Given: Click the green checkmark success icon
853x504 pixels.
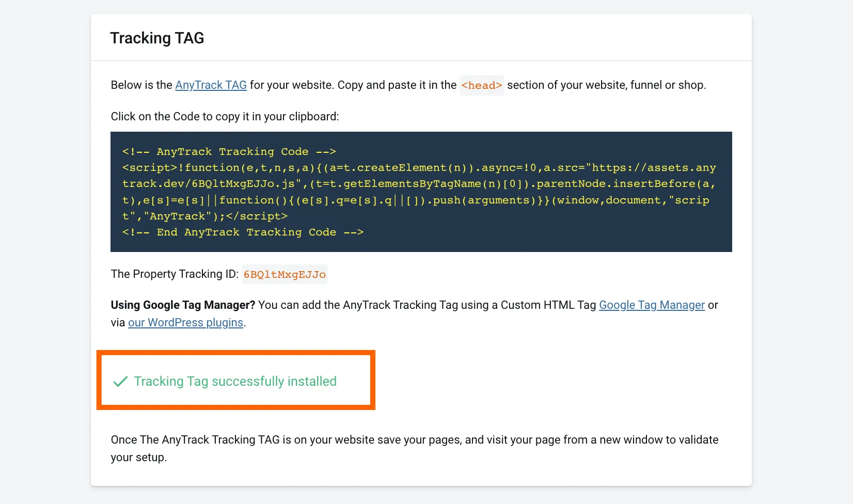Looking at the screenshot, I should 120,382.
